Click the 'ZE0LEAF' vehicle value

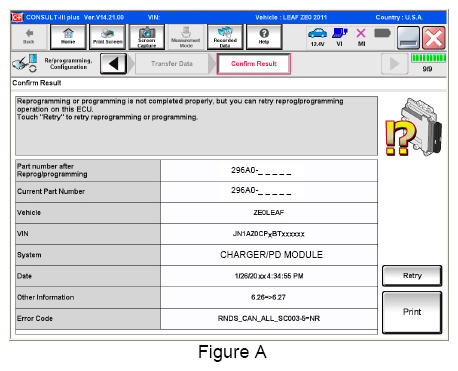pyautogui.click(x=269, y=213)
